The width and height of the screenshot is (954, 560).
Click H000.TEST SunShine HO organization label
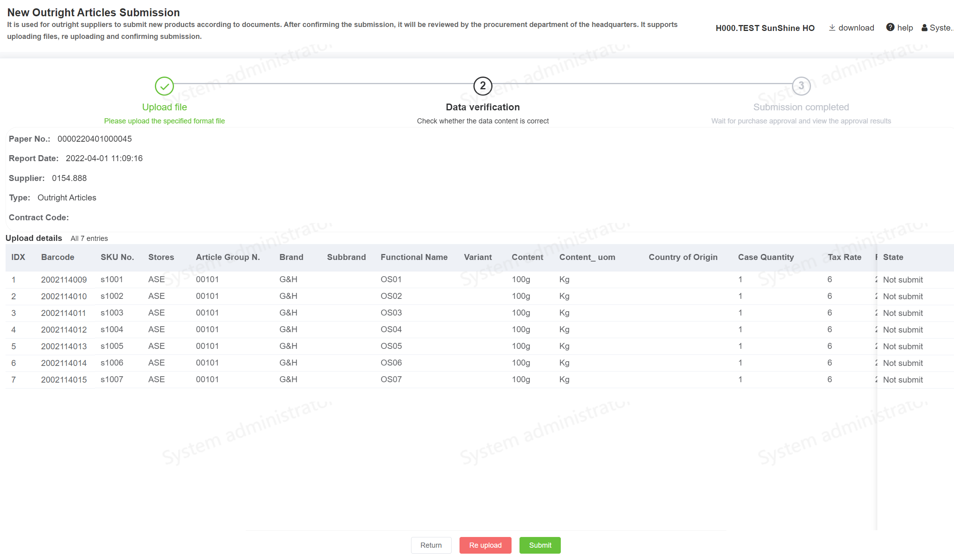[765, 28]
